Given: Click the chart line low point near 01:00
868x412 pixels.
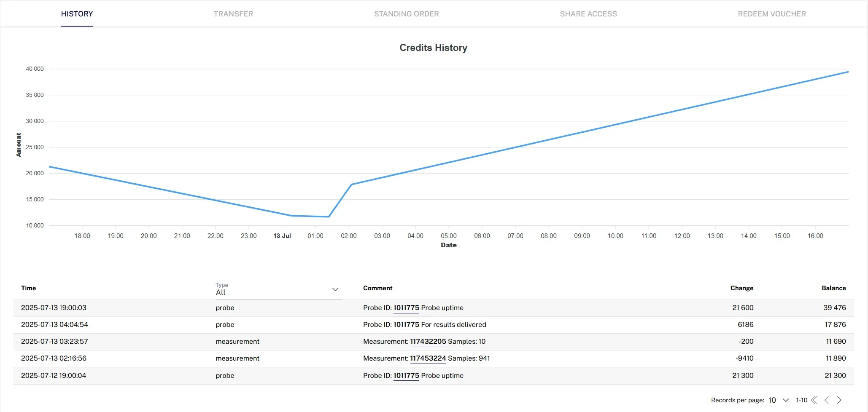Looking at the screenshot, I should point(329,217).
